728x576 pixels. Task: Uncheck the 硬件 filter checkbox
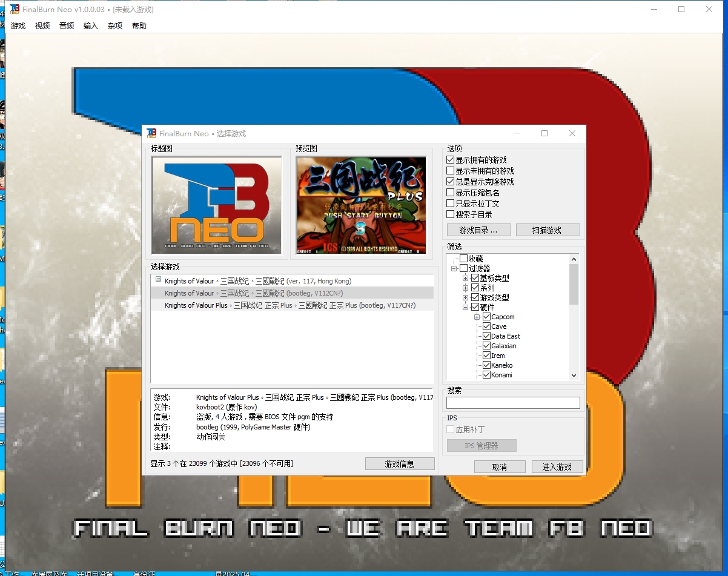475,307
